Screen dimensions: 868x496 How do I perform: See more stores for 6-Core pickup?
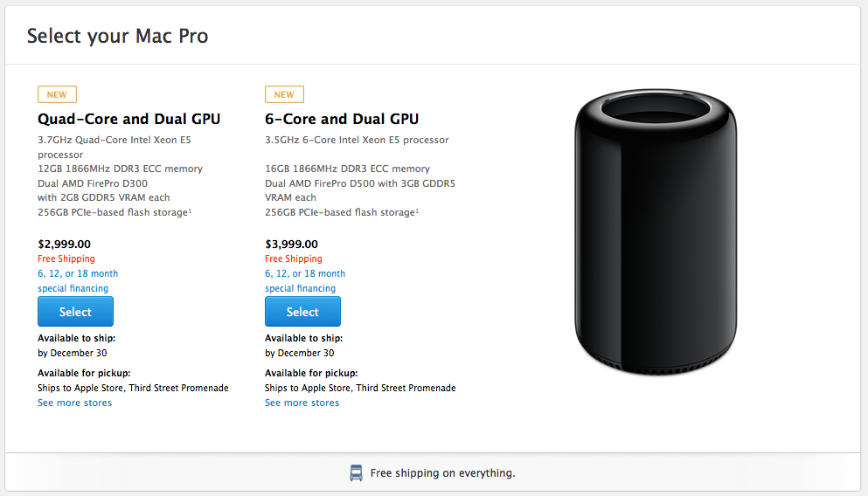302,403
